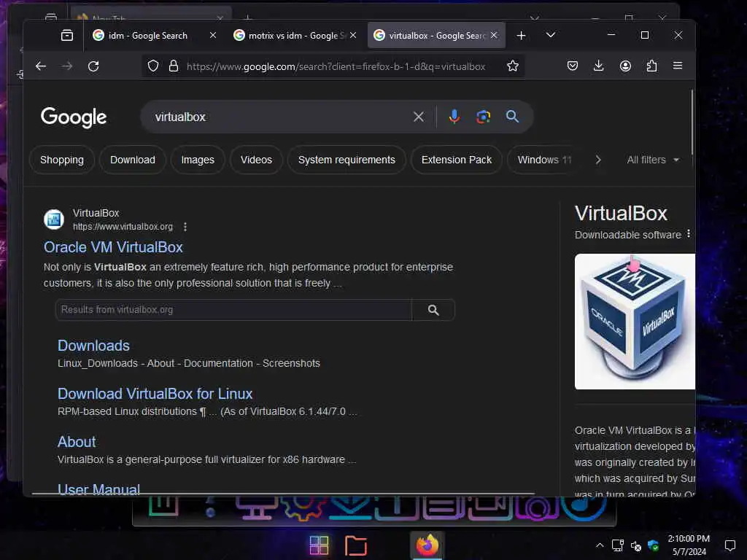
Task: Click the Firefox taskbar icon
Action: click(427, 545)
